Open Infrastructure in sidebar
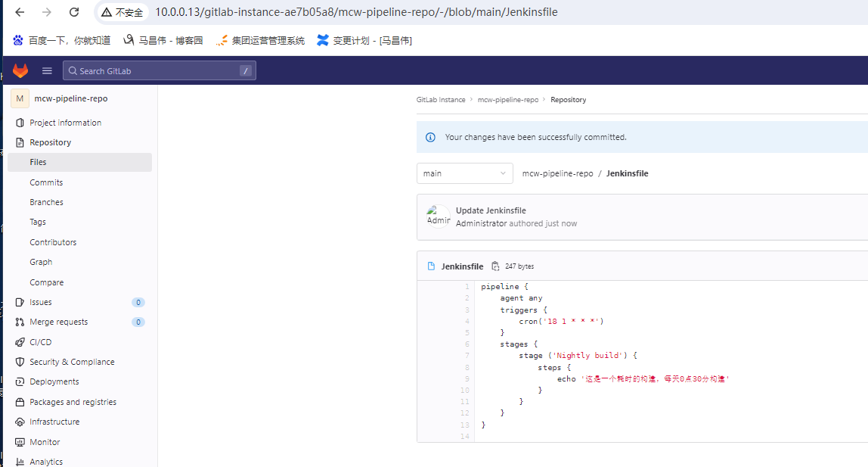The height and width of the screenshot is (467, 868). pos(54,422)
